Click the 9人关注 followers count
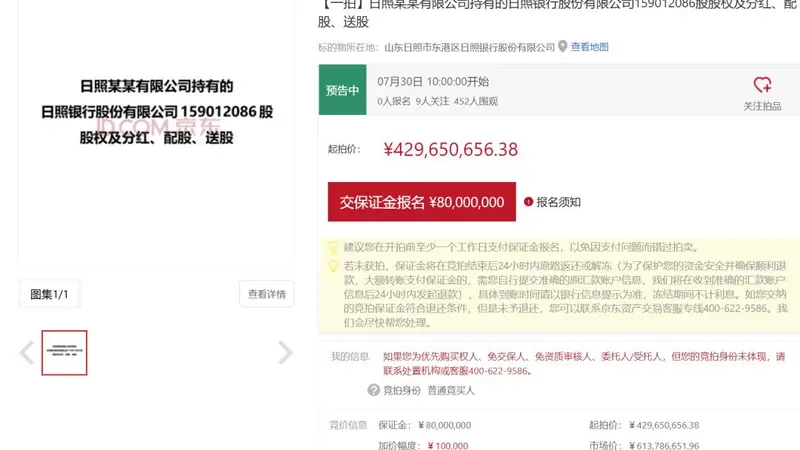Screen dimensions: 800x450 click(x=432, y=102)
